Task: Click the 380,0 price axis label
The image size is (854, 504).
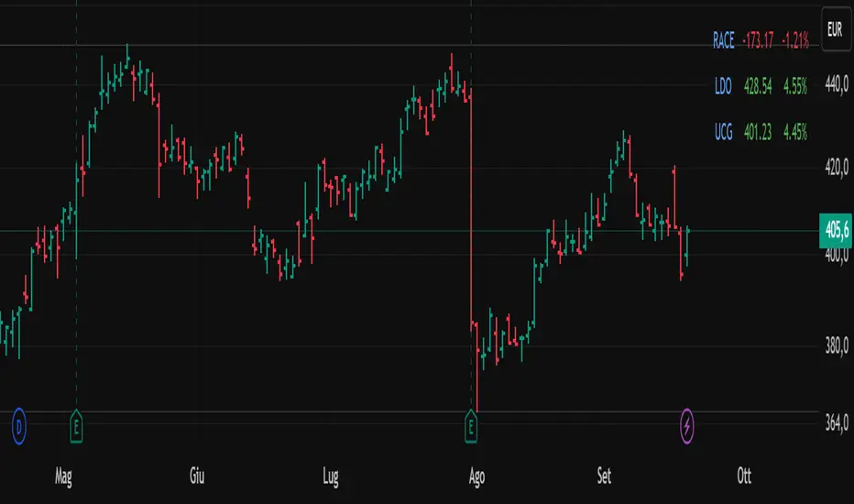Action: tap(837, 345)
